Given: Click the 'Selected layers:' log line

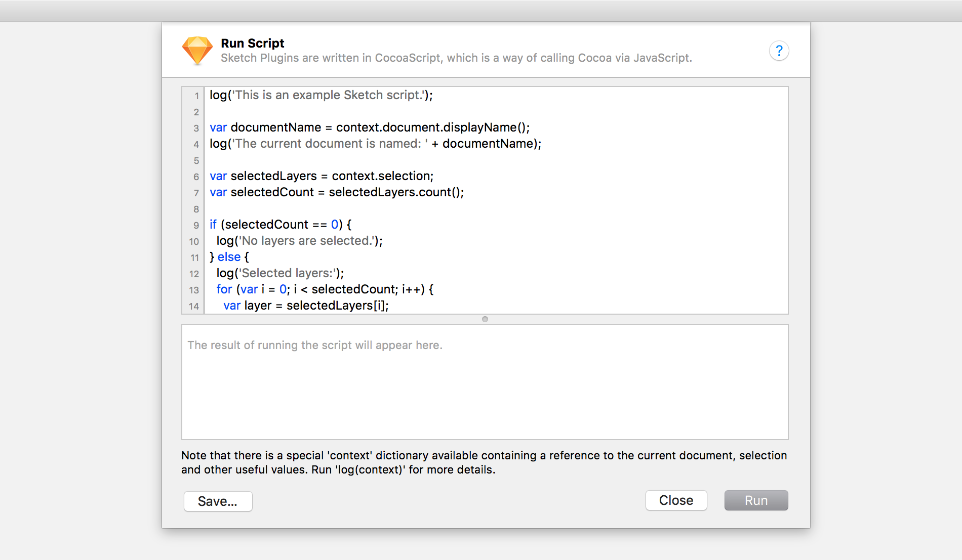Looking at the screenshot, I should (280, 273).
